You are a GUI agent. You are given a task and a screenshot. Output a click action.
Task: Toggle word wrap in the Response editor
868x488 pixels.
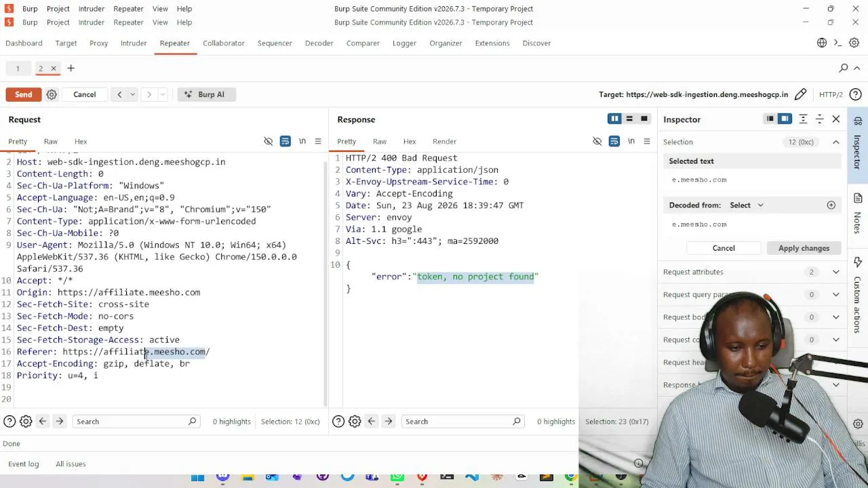pos(614,142)
